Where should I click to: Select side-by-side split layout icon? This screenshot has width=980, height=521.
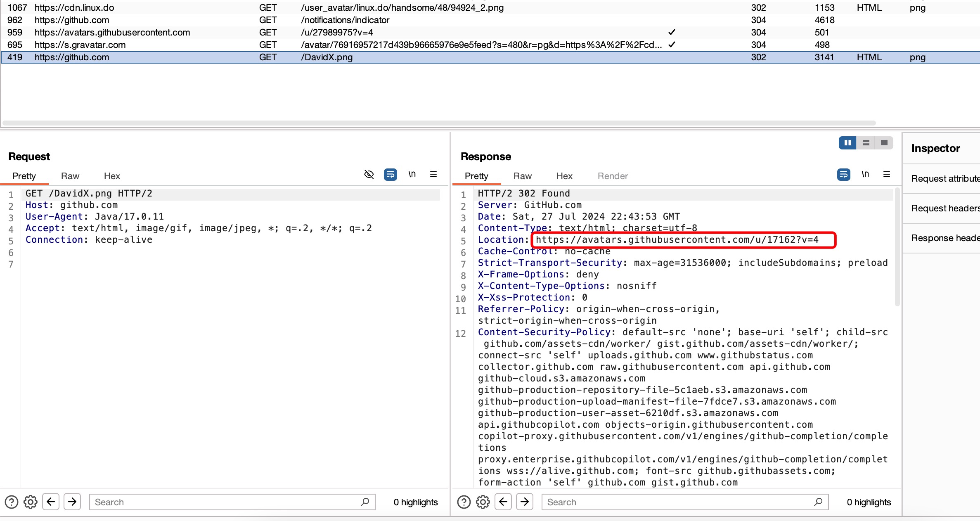pos(848,143)
